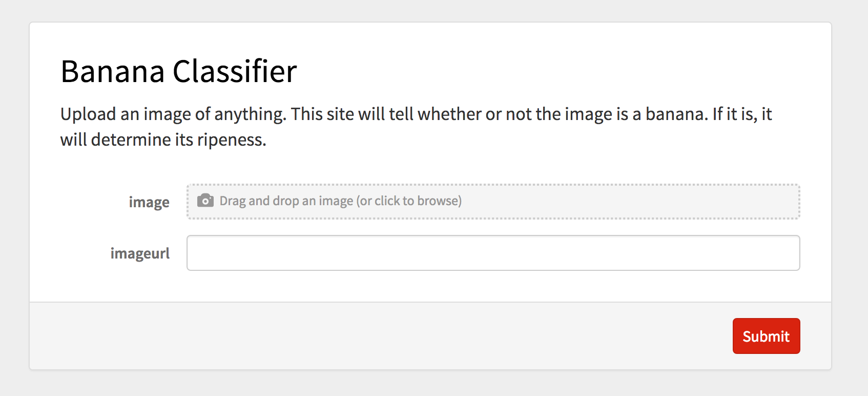Click the word 'Classifier' in the title
This screenshot has height=396, width=868.
235,71
